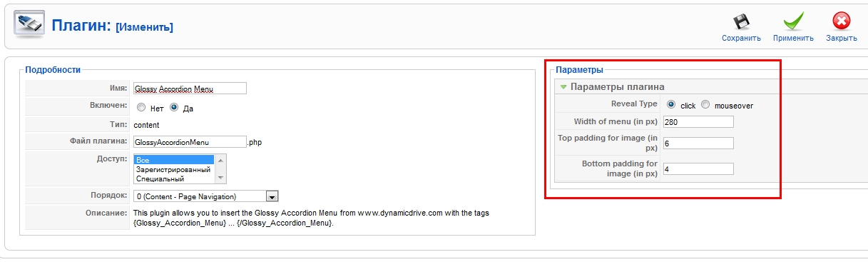Choose the mouseover reveal type
868x262 pixels.
click(x=705, y=105)
